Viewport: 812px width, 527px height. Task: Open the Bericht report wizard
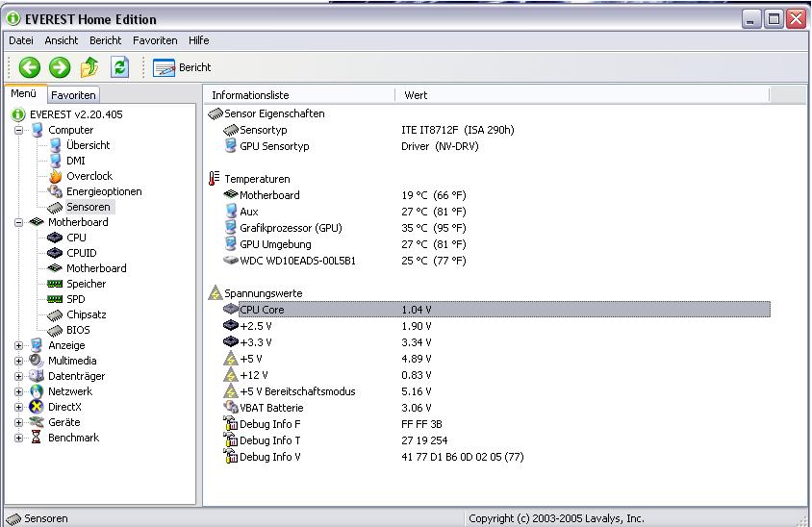click(182, 67)
